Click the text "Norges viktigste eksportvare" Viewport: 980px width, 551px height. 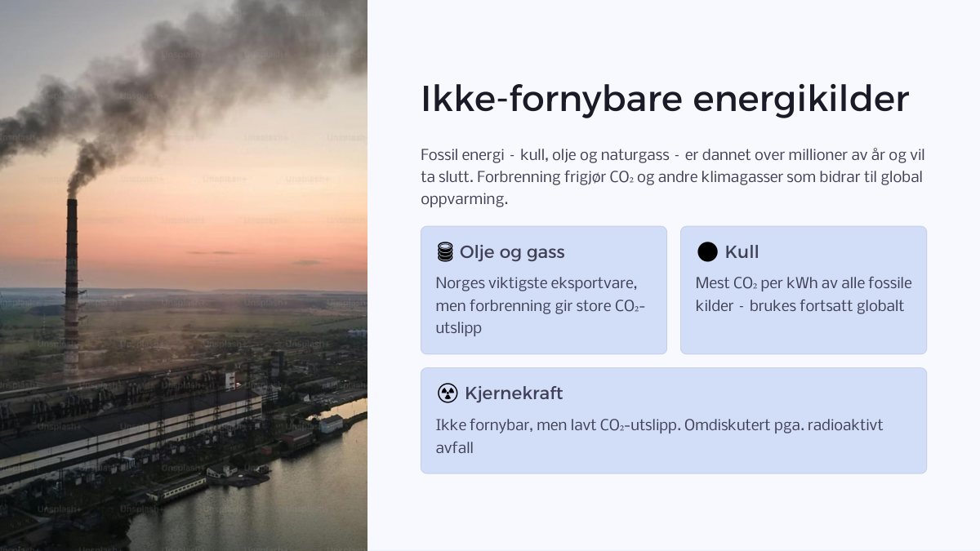tap(537, 283)
